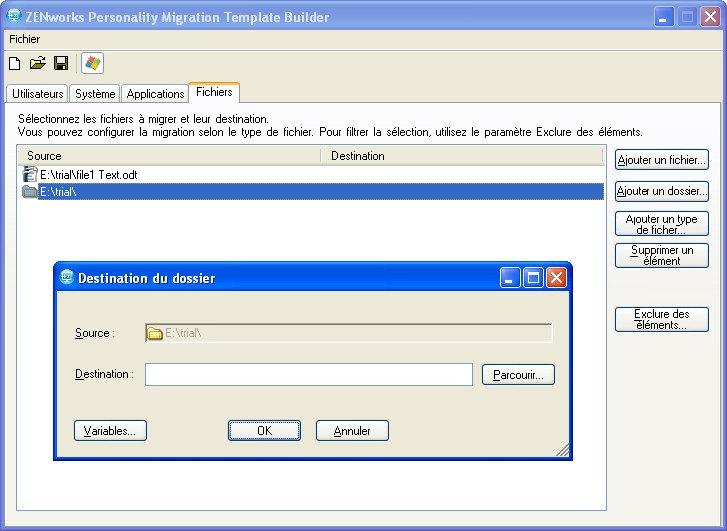Select the Fichiers tab
Screen dimensions: 727x531
tap(214, 92)
